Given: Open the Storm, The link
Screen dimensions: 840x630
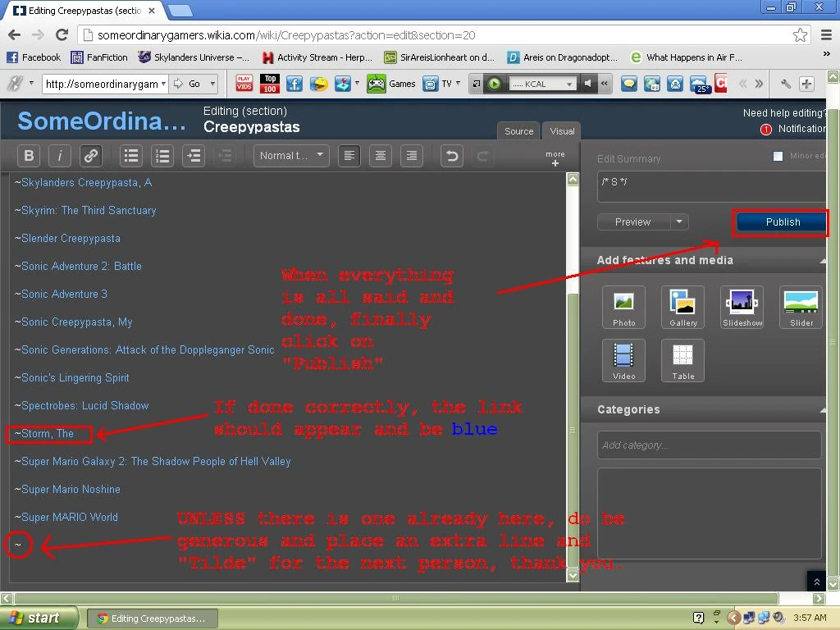Looking at the screenshot, I should pos(48,433).
